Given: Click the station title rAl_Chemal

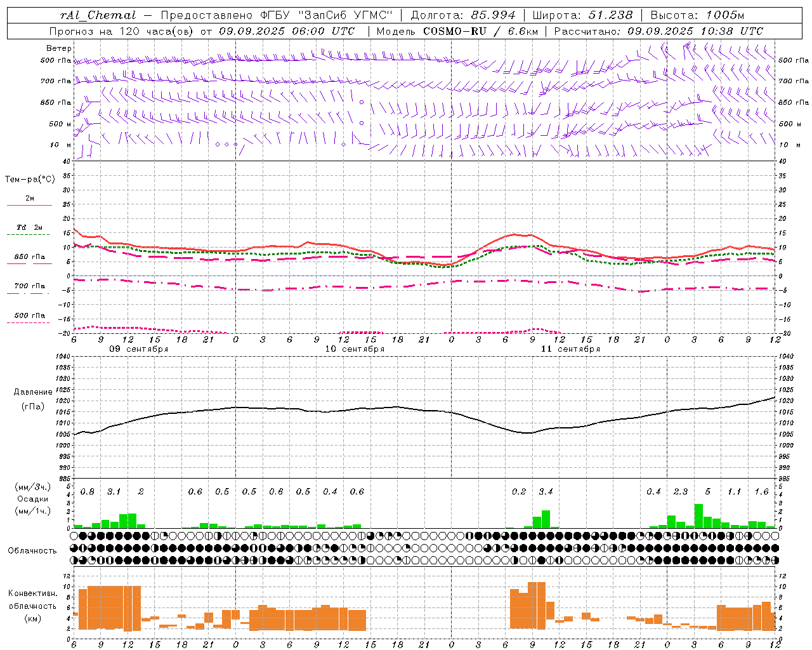Looking at the screenshot, I should click(x=98, y=15).
